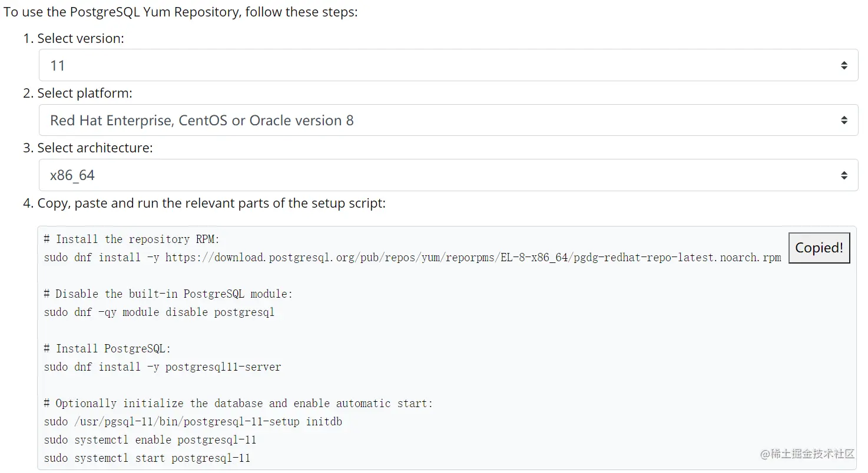
Task: Click the repository RPM download URL
Action: (473, 258)
